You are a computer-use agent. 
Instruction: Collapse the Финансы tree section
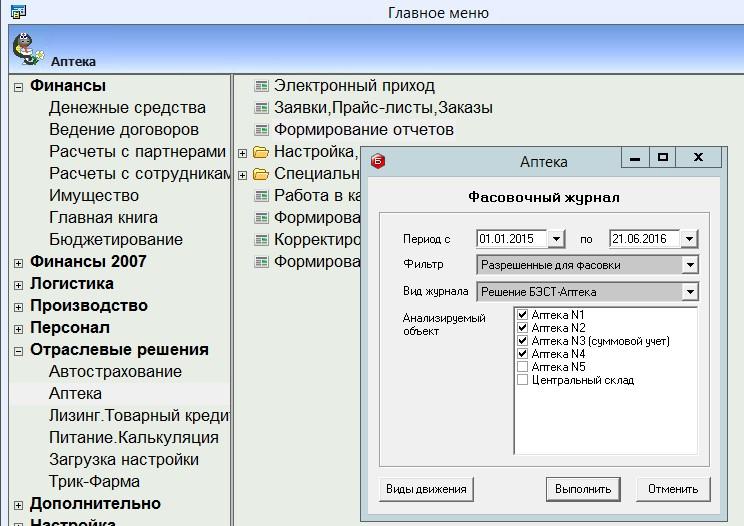point(18,87)
